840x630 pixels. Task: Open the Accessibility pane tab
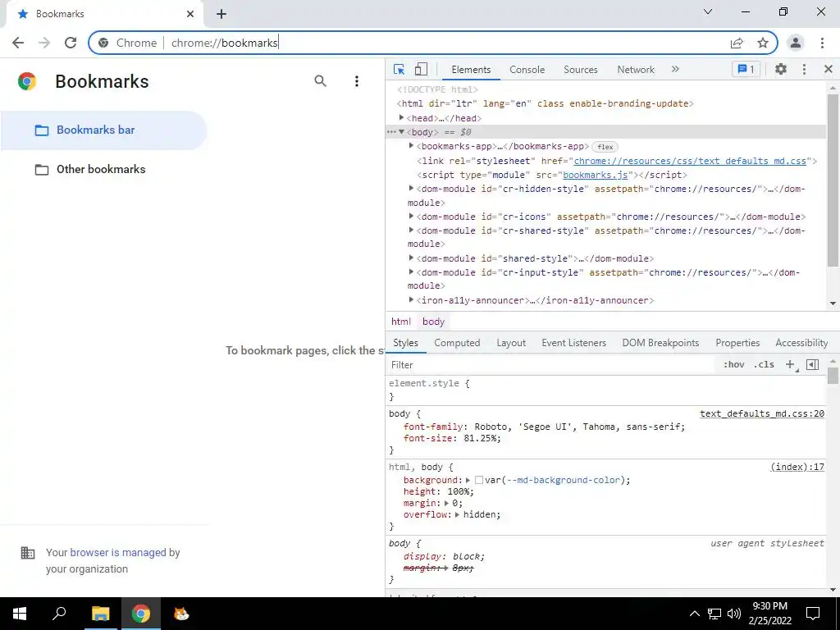pos(801,343)
